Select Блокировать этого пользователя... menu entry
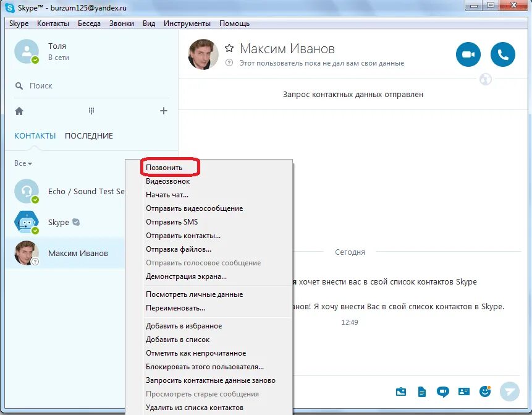The width and height of the screenshot is (532, 415). tap(209, 366)
